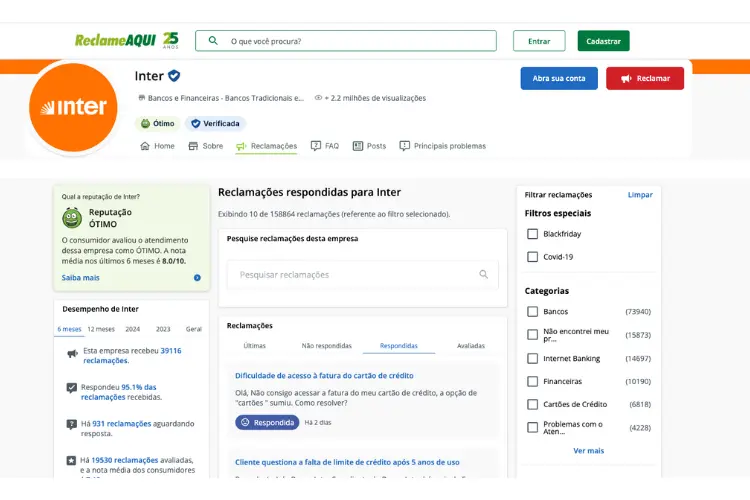Click the FAQ question icon
The image size is (750, 500).
(x=316, y=146)
